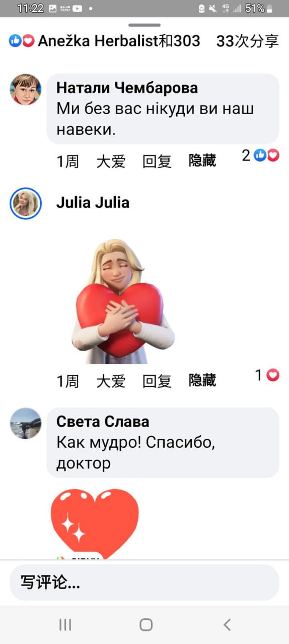View reactions on Натали Чембарова's comment
This screenshot has width=289, height=644.
coord(260,155)
